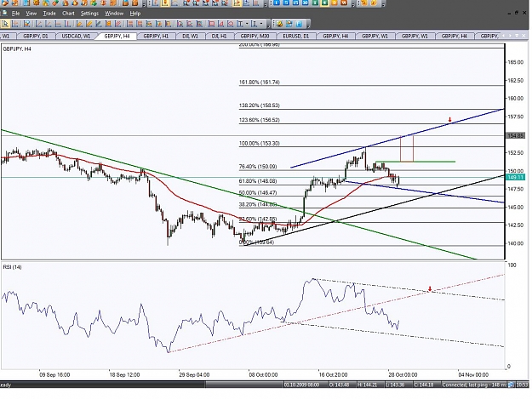The image size is (532, 399).
Task: Select the text label drawing tool
Action: [x=240, y=24]
